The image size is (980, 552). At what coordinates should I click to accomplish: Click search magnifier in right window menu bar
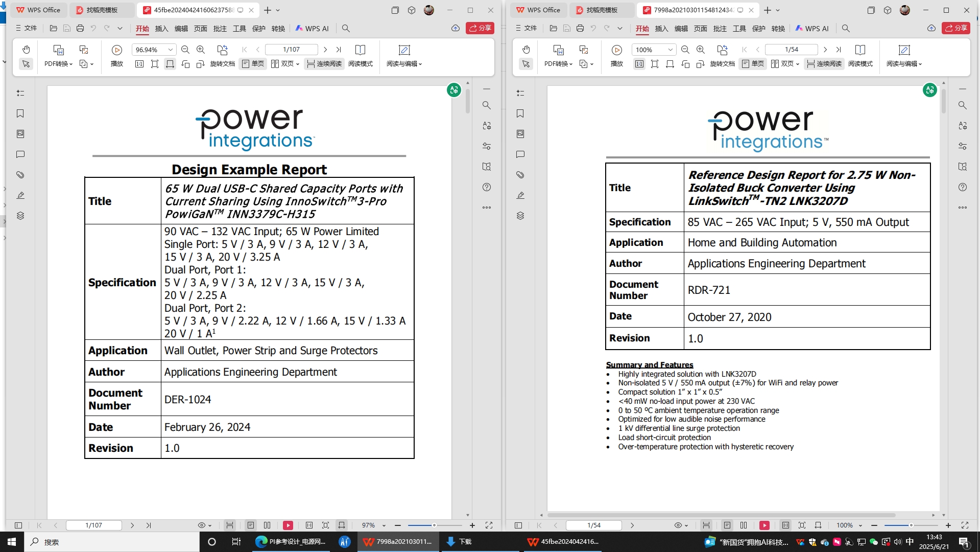pos(846,29)
